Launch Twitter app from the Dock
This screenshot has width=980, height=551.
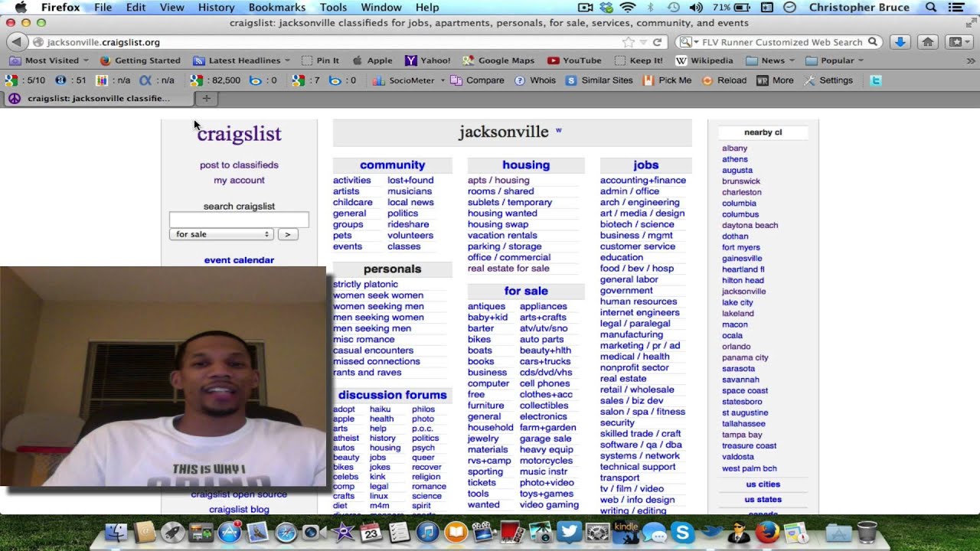pos(569,532)
